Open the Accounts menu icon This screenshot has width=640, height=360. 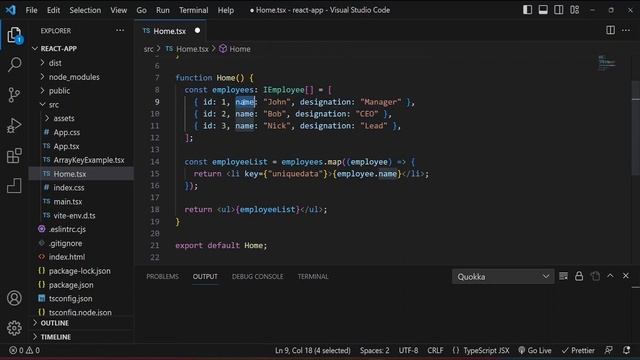pyautogui.click(x=14, y=298)
